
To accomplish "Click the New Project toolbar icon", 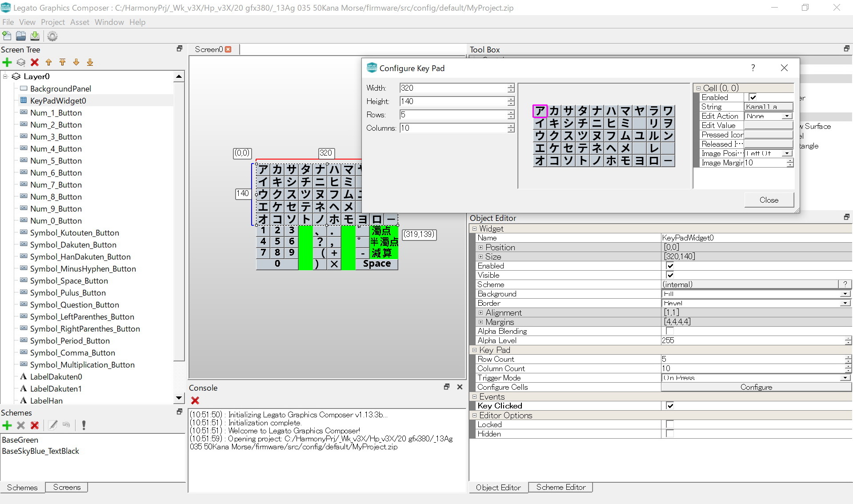I will tap(7, 36).
